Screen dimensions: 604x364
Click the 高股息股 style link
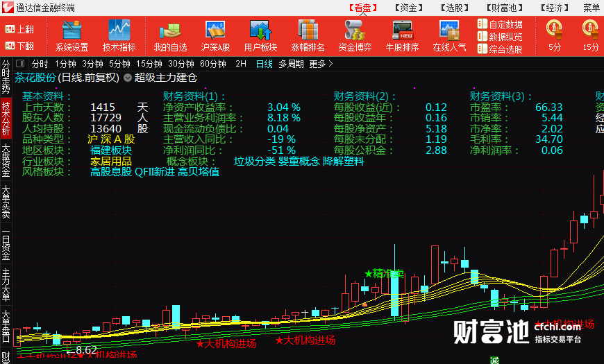(x=111, y=172)
